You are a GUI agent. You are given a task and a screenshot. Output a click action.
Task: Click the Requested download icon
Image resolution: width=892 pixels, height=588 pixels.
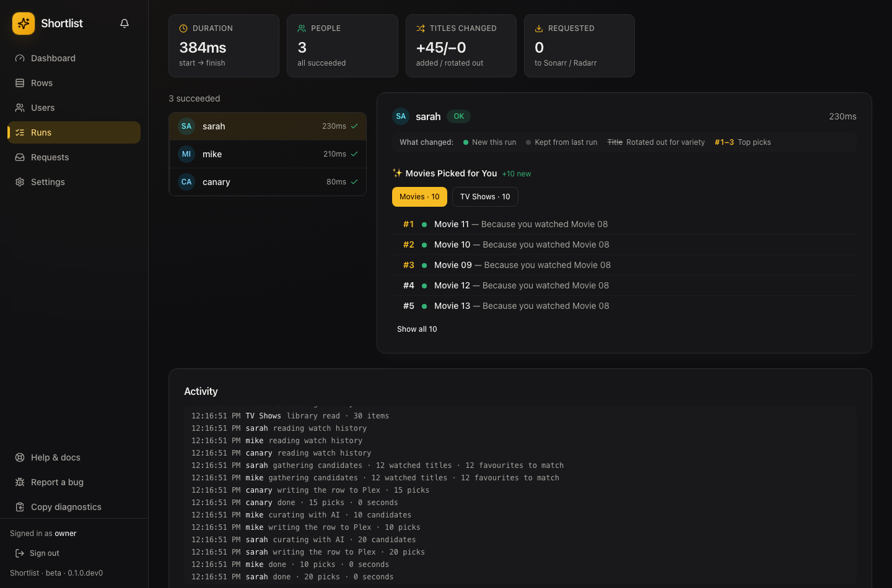[539, 28]
